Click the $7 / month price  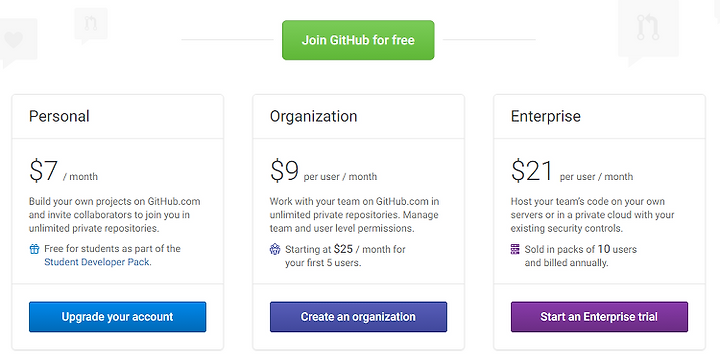pos(63,171)
